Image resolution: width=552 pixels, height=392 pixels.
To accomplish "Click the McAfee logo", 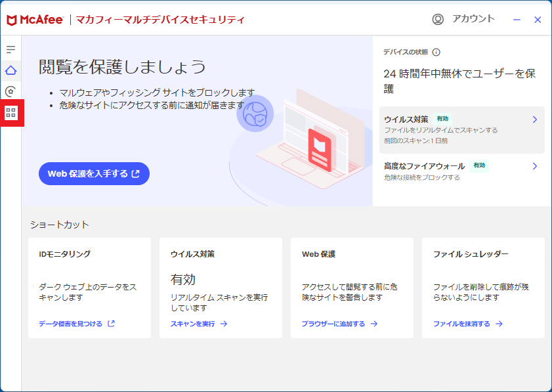I will (35, 20).
